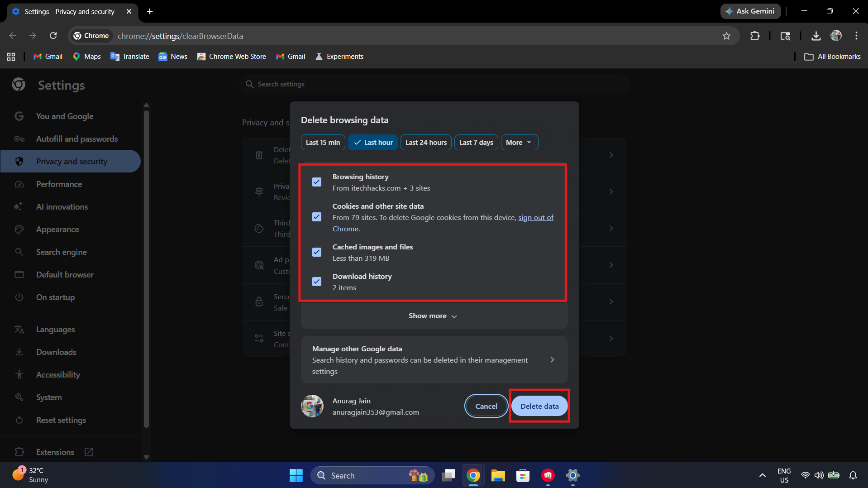Open the Chrome three-dot menu

(856, 36)
